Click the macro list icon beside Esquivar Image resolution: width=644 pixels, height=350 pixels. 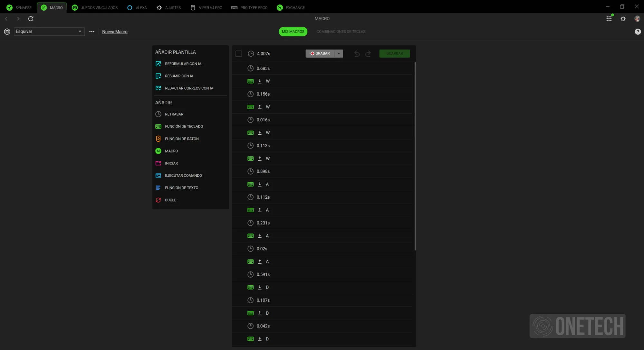click(7, 32)
